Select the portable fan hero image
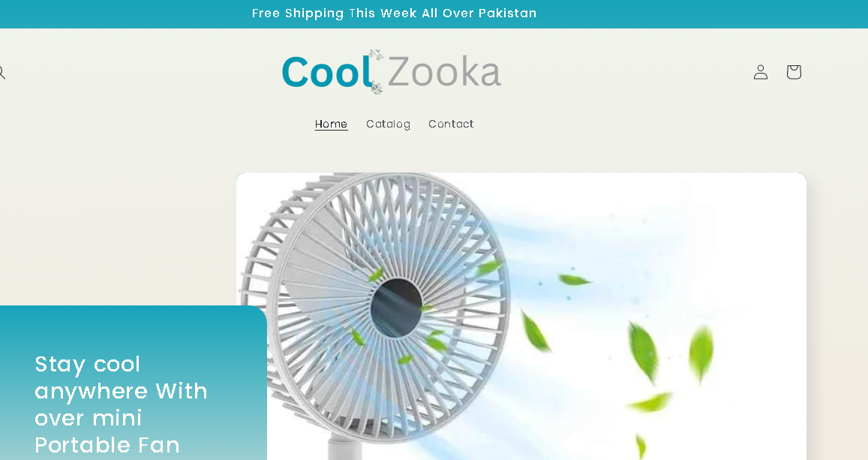 pos(521,316)
